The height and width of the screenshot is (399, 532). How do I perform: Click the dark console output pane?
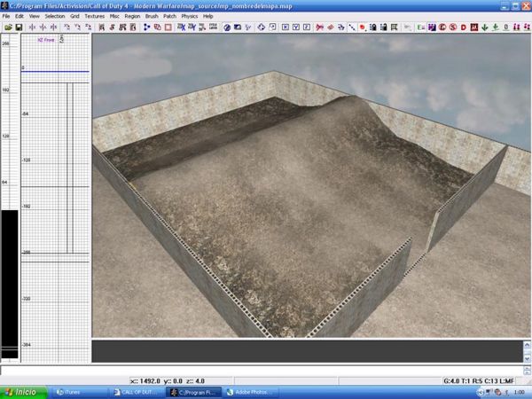point(307,351)
